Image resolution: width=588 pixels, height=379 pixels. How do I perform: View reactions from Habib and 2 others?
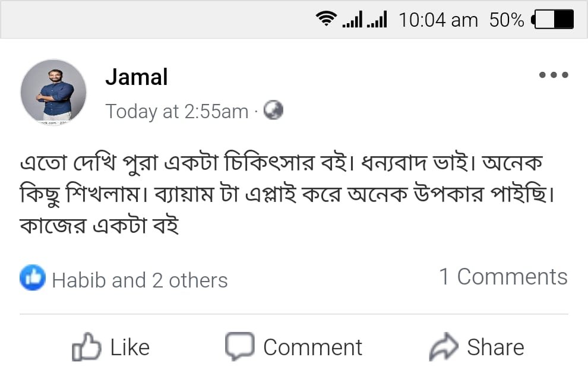click(140, 280)
